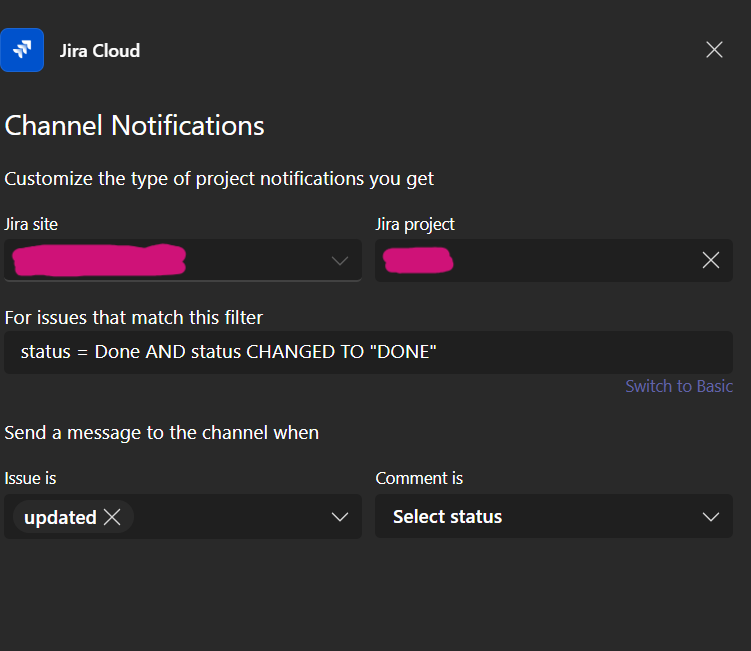This screenshot has width=751, height=651.
Task: Click the 'Comment is' label
Action: tap(419, 478)
